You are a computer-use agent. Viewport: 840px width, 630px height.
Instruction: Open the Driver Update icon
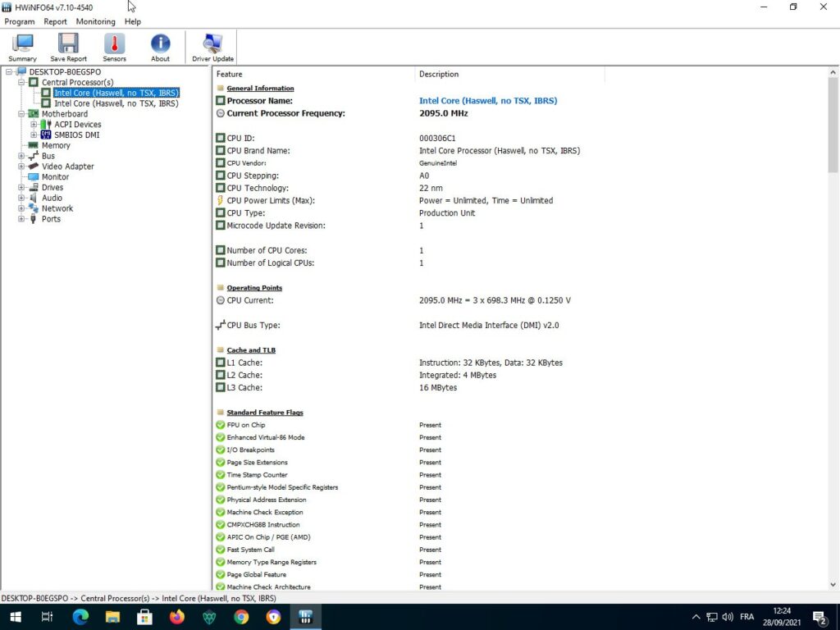(212, 47)
